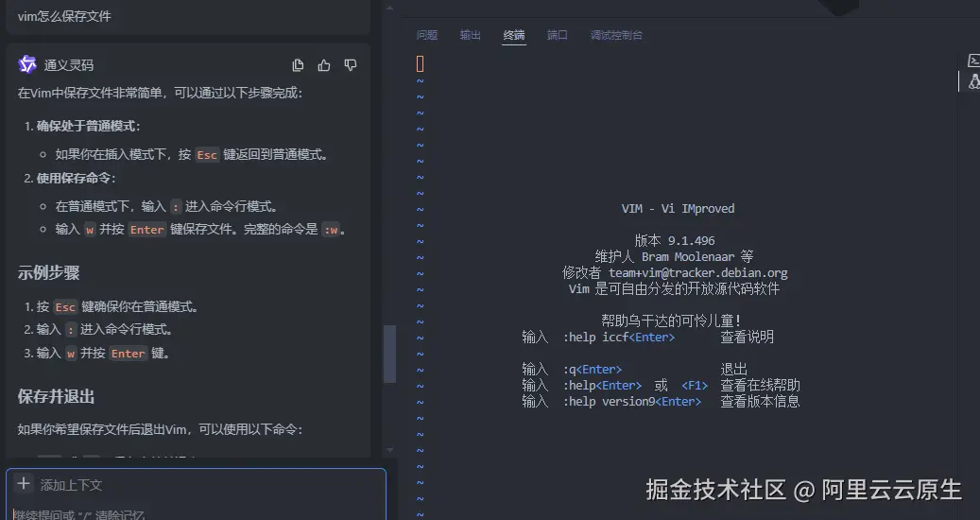This screenshot has width=980, height=520.
Task: Select the 终端 tab
Action: point(514,35)
